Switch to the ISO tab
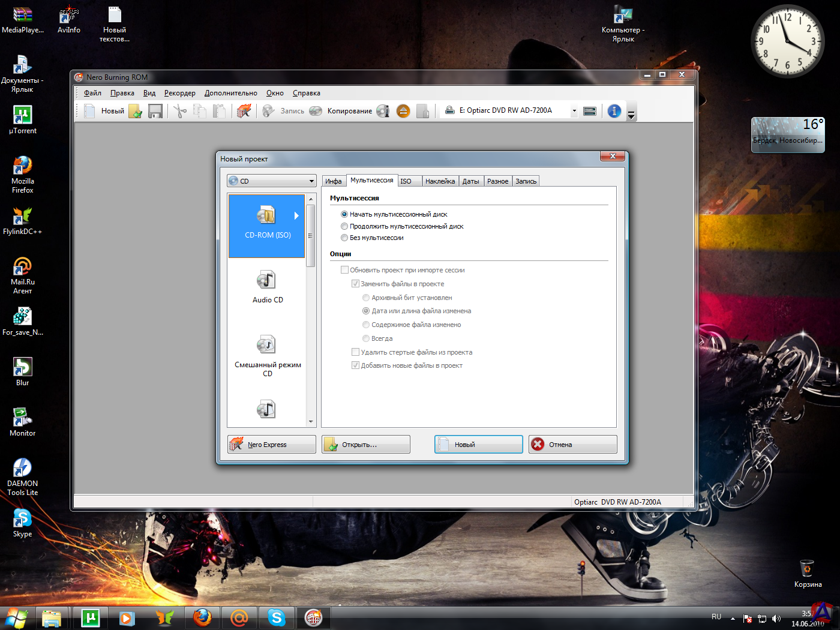 point(406,181)
